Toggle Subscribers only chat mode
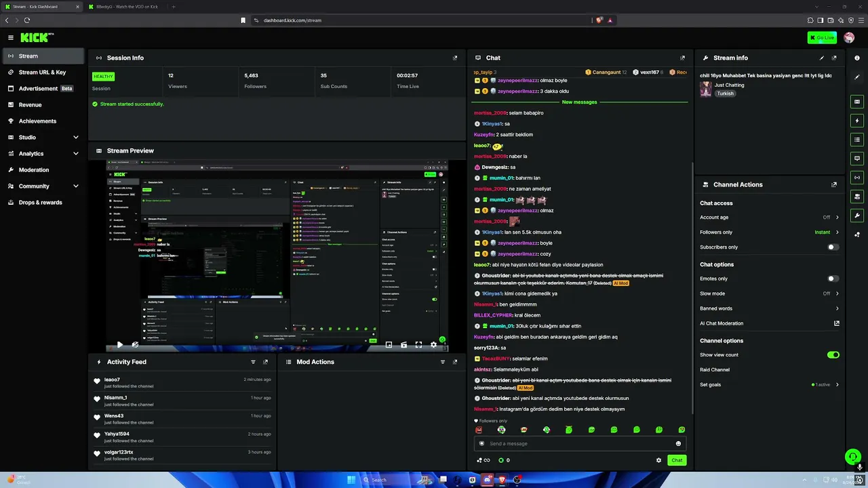Viewport: 868px width, 488px height. click(833, 247)
